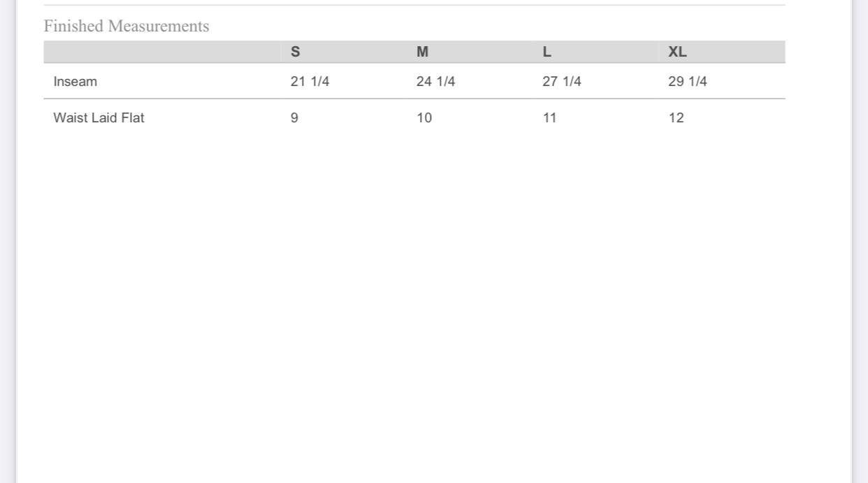Click the Finished Measurements heading
This screenshot has width=868, height=483.
pyautogui.click(x=126, y=27)
